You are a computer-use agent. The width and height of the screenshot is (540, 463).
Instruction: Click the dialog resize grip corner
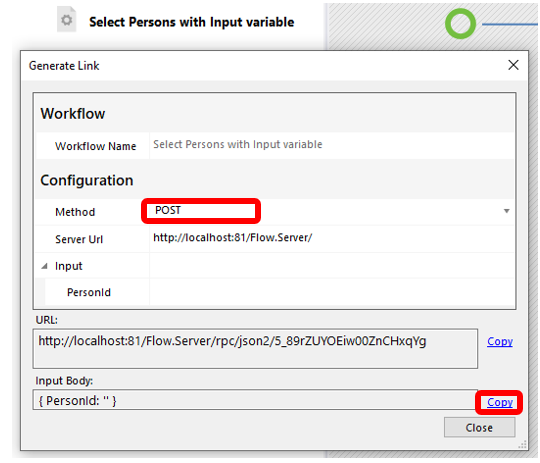point(522,445)
